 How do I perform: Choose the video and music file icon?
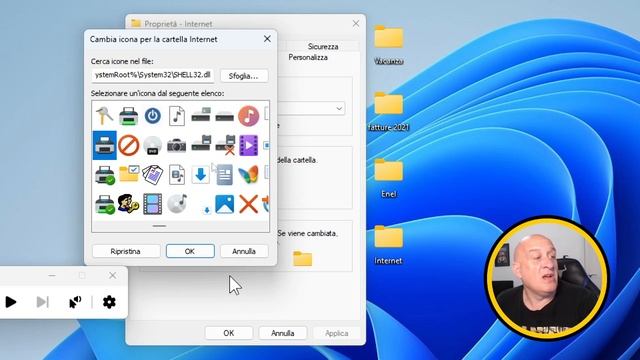point(176,174)
